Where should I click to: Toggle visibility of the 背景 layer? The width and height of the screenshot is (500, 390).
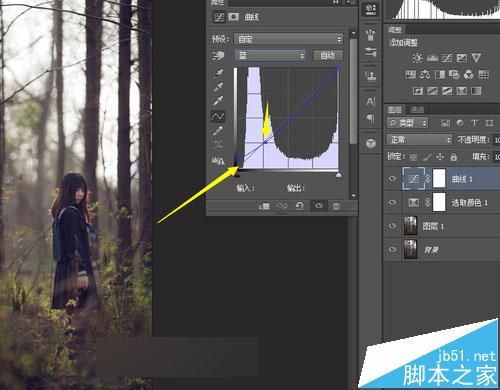click(392, 249)
